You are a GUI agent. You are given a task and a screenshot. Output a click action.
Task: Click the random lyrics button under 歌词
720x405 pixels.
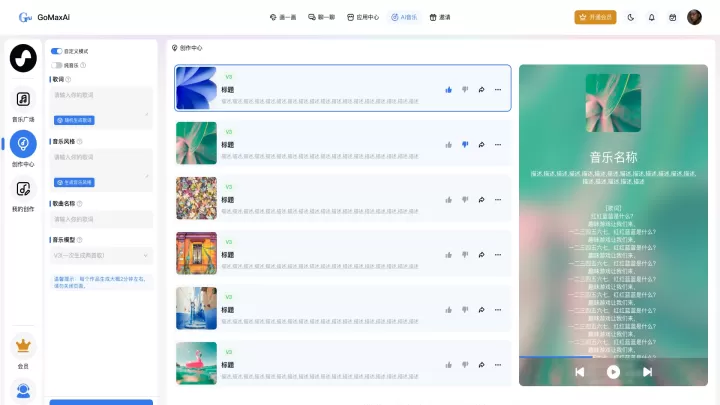75,120
